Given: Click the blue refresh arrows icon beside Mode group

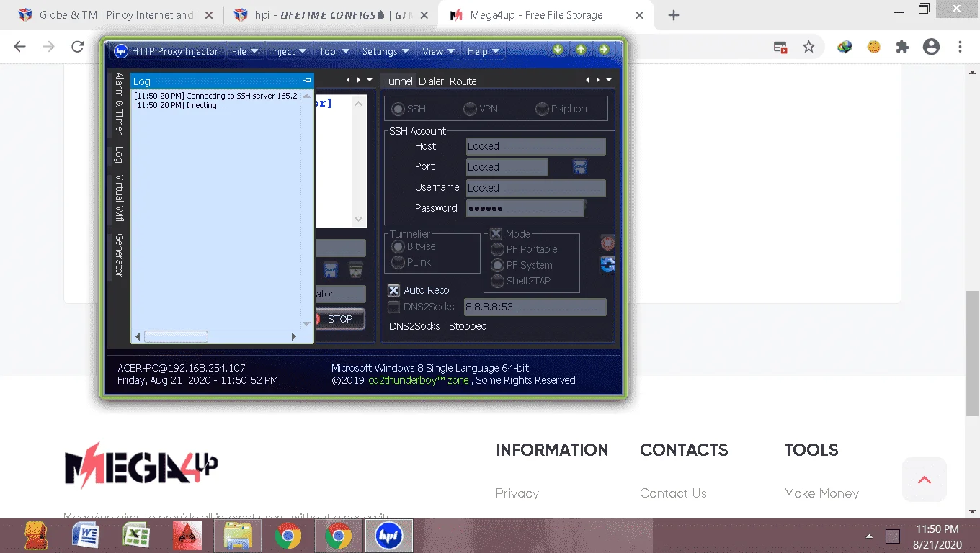Looking at the screenshot, I should (x=607, y=264).
